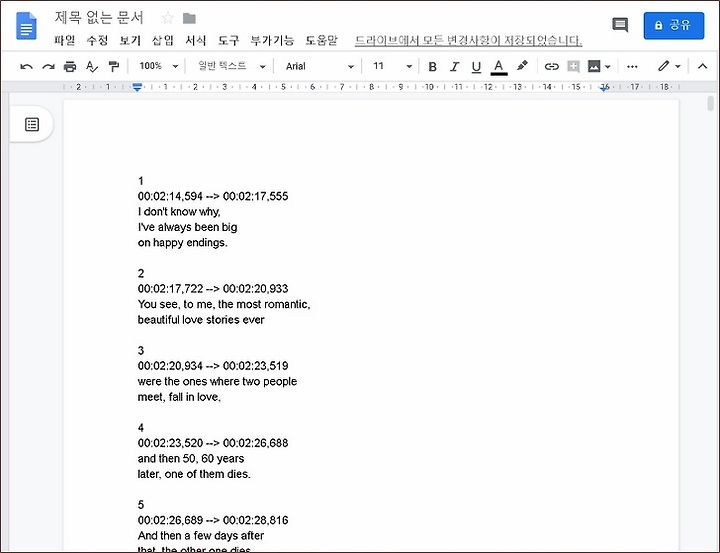Click the Google Docs home icon
The image size is (720, 553).
click(26, 26)
